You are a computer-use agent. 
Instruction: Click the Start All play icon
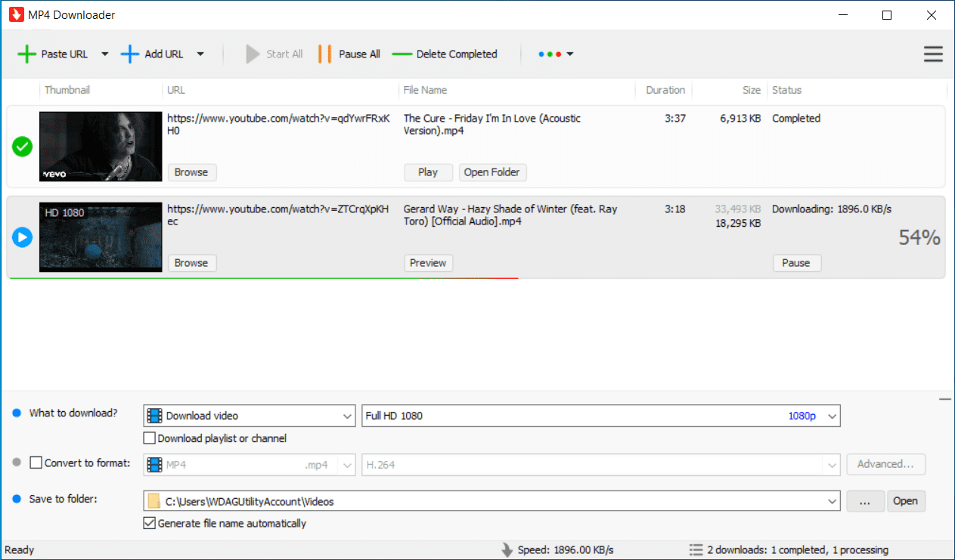(x=253, y=54)
